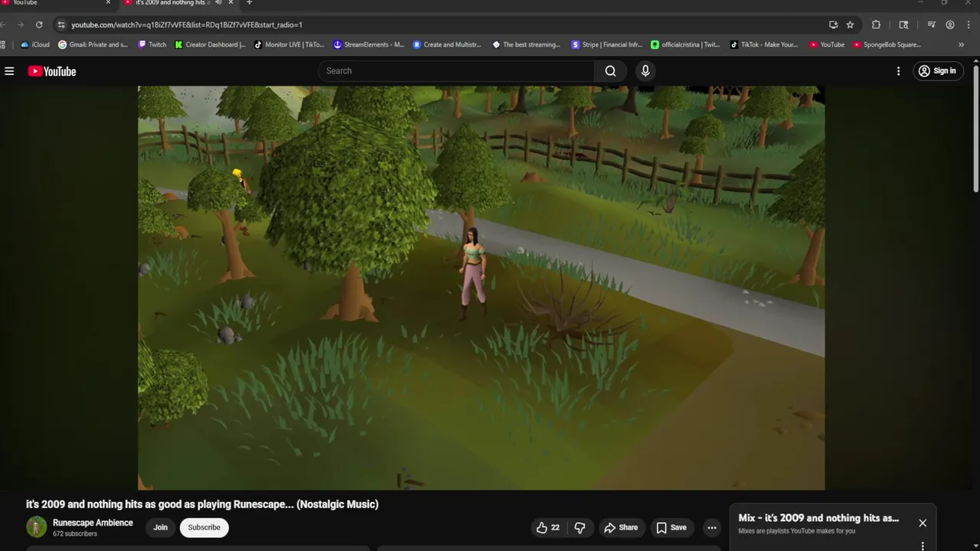Image resolution: width=980 pixels, height=551 pixels.
Task: Open media controls in browser toolbar
Action: [931, 24]
